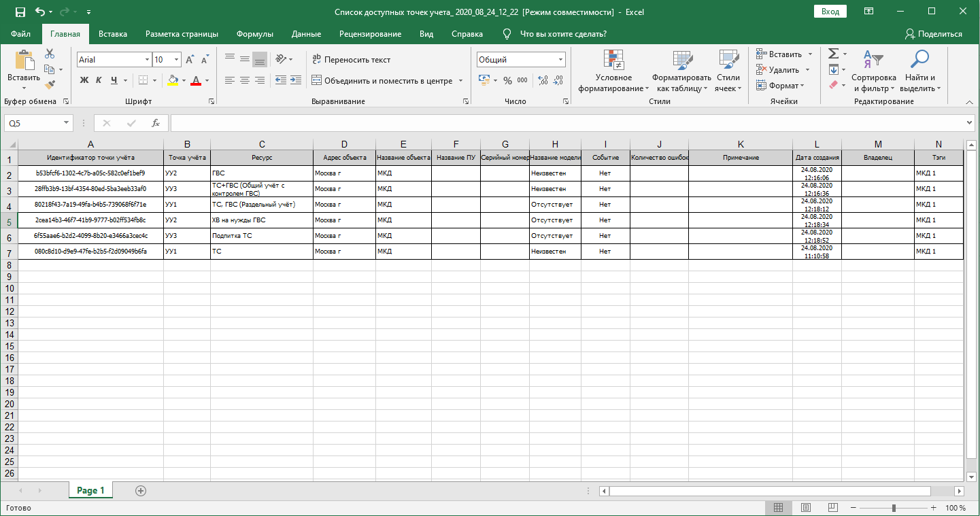The image size is (980, 516).
Task: Open the font size dropdown
Action: coord(177,60)
